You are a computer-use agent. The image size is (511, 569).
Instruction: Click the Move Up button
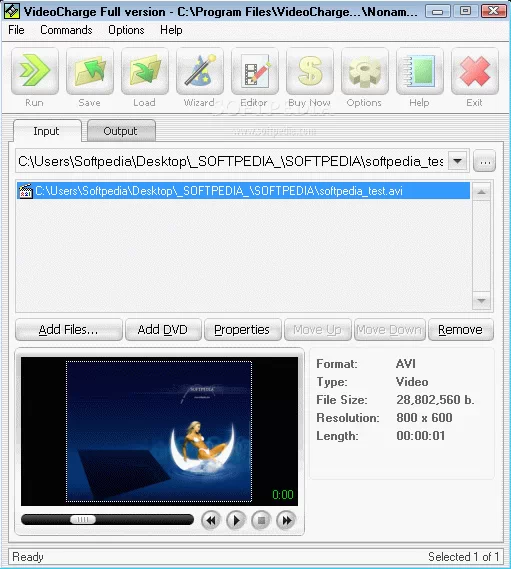[318, 329]
